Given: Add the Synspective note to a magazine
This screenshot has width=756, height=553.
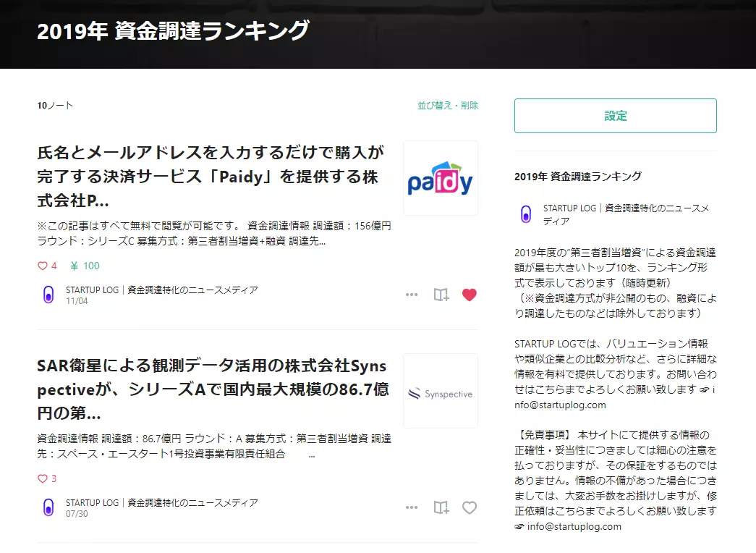Looking at the screenshot, I should click(x=441, y=507).
